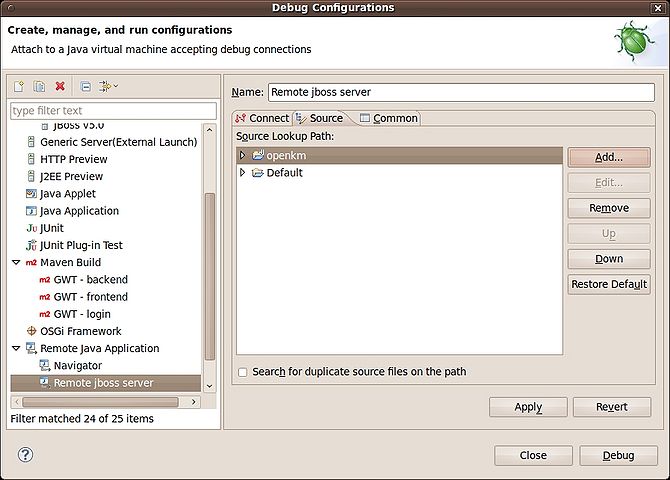Select the GWT - backend configuration
Screen dimensions: 670x480
91,280
